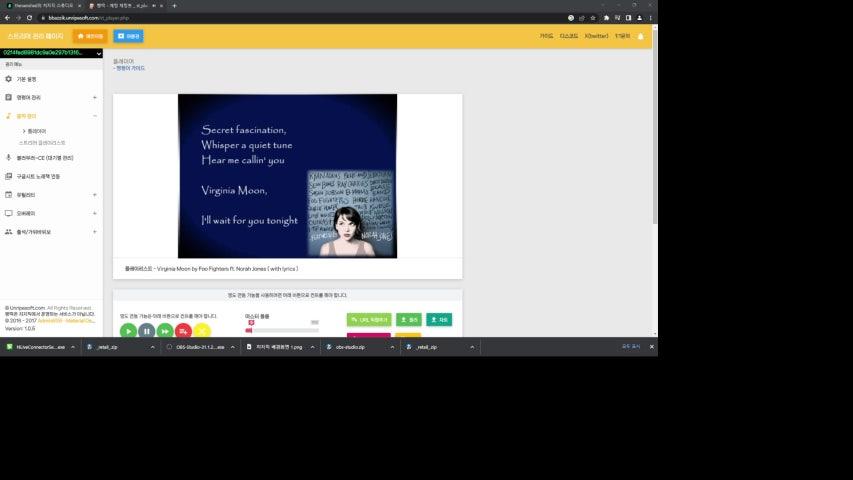This screenshot has width=853, height=480.
Task: Click the blue button in header bar
Action: [128, 36]
